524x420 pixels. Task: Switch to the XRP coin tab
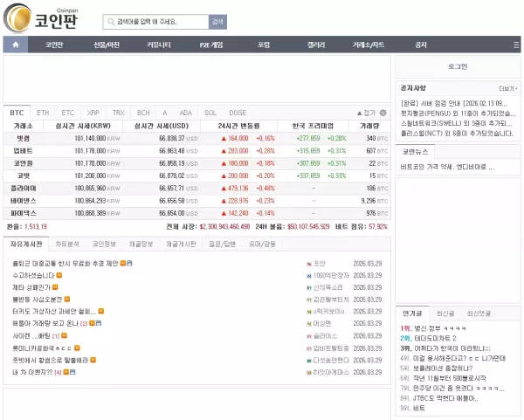pyautogui.click(x=93, y=113)
